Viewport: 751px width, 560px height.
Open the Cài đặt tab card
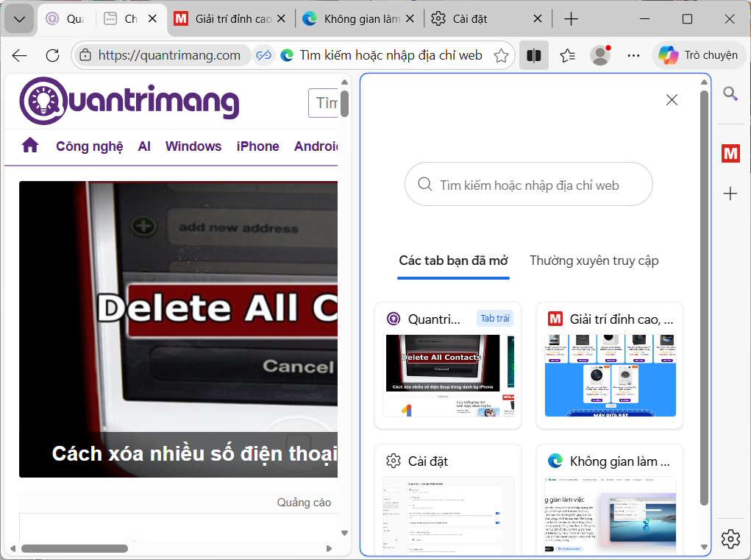pos(448,499)
